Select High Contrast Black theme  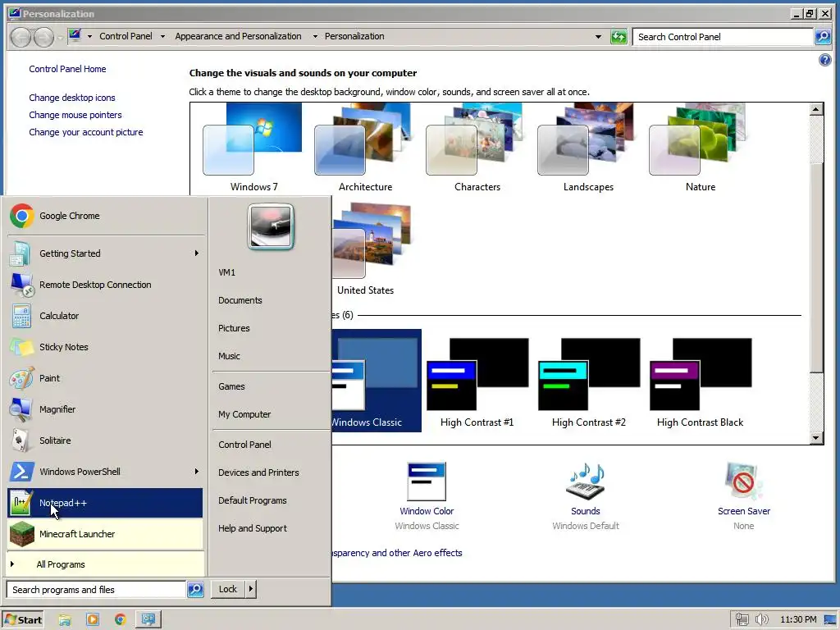coord(701,382)
